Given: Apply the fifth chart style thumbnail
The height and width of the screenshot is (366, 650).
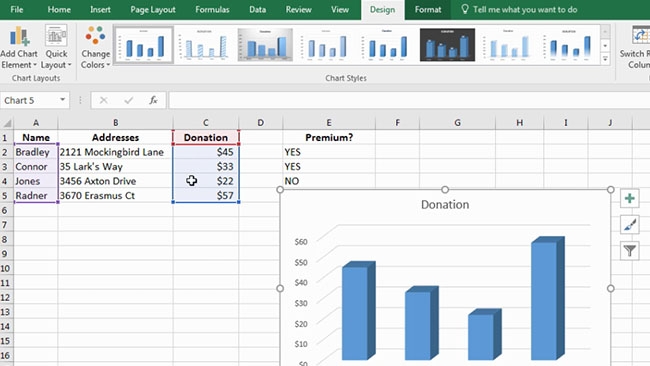Looking at the screenshot, I should (x=386, y=45).
